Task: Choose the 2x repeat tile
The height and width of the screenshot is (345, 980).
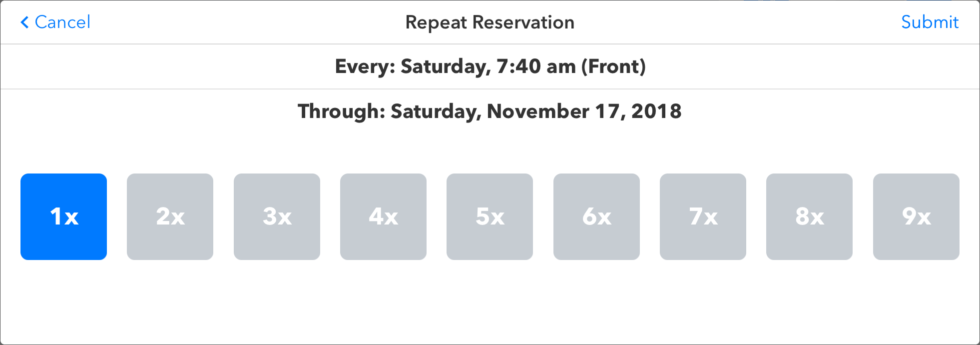Action: (170, 216)
